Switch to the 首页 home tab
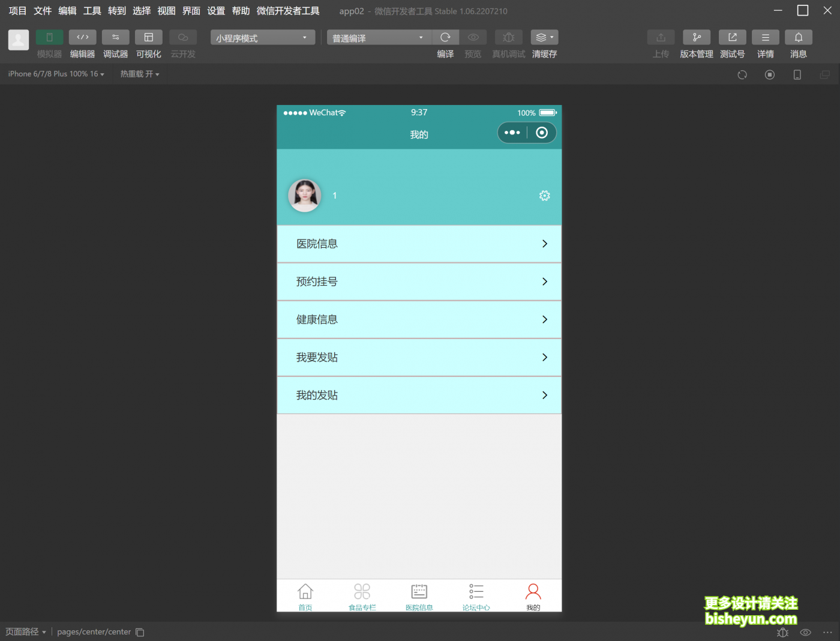The image size is (840, 641). tap(305, 597)
